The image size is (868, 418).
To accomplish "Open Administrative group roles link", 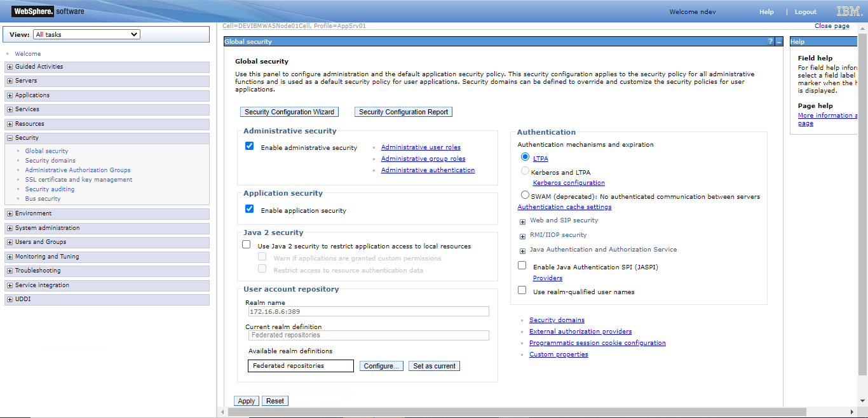I will pos(423,159).
